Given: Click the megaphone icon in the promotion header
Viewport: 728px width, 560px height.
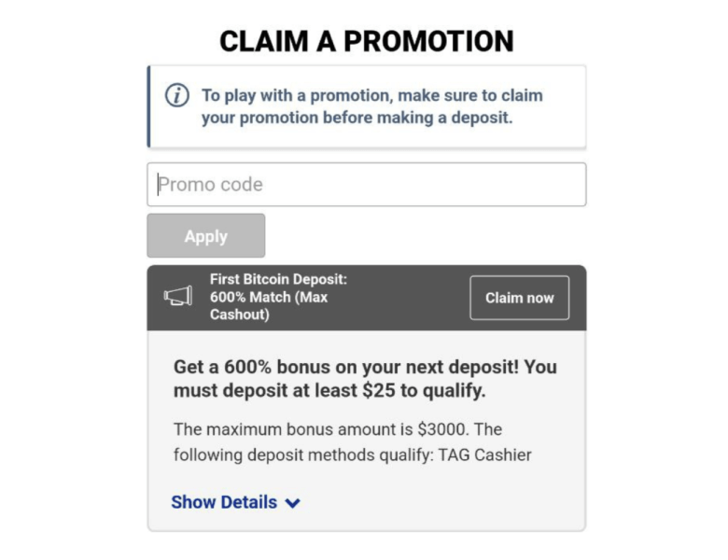Looking at the screenshot, I should pyautogui.click(x=177, y=296).
